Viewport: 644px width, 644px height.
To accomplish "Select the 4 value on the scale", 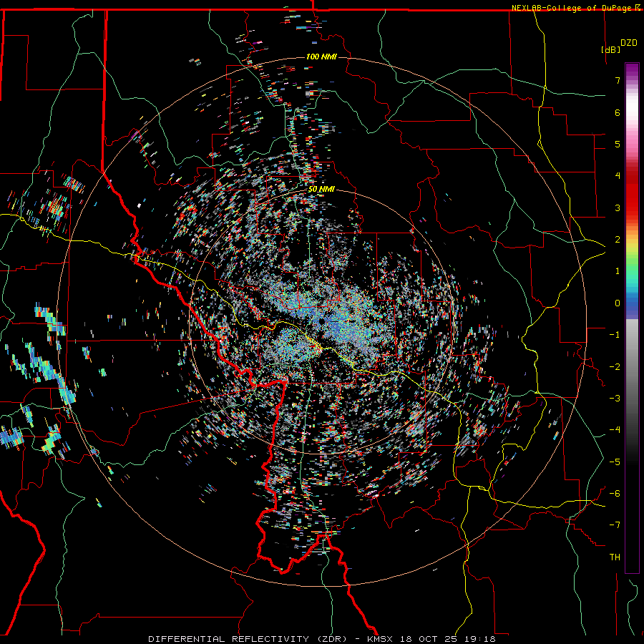I will click(x=618, y=176).
